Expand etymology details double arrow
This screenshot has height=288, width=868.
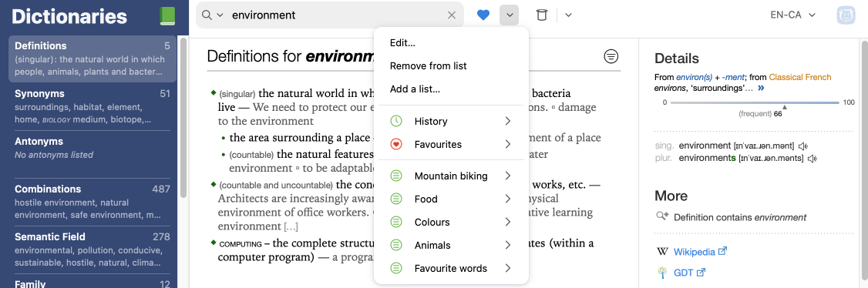click(x=761, y=88)
